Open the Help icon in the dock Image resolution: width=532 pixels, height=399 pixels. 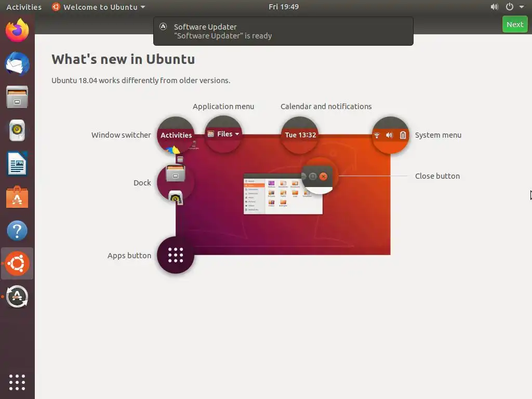(x=17, y=230)
